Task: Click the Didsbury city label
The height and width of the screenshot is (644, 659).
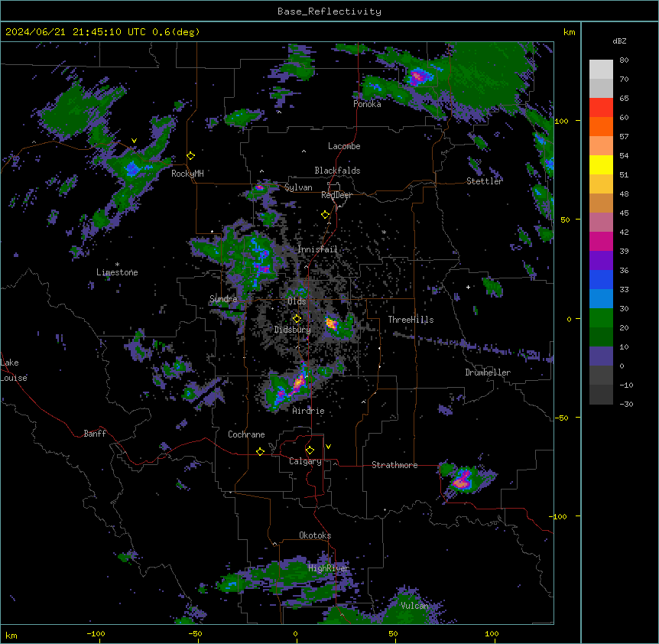Action: click(293, 330)
